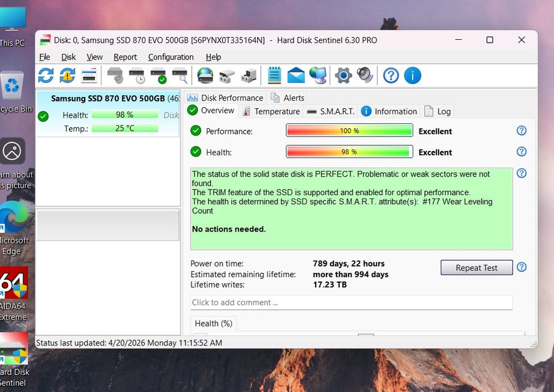
Task: Click the 'Click to add comment' field
Action: 351,302
